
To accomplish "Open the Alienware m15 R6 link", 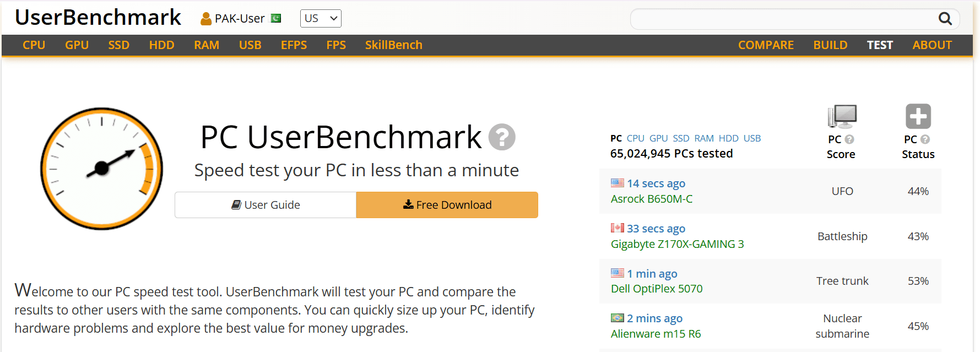I will [x=656, y=334].
